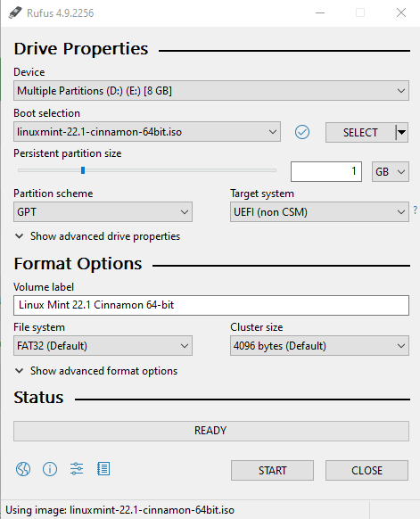Click the START button

(x=272, y=470)
